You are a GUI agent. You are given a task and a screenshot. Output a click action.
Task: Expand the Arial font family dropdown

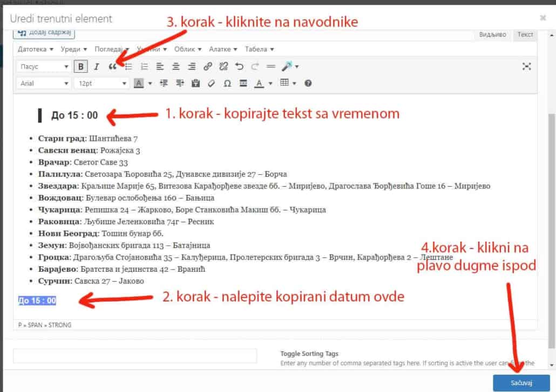coord(44,83)
